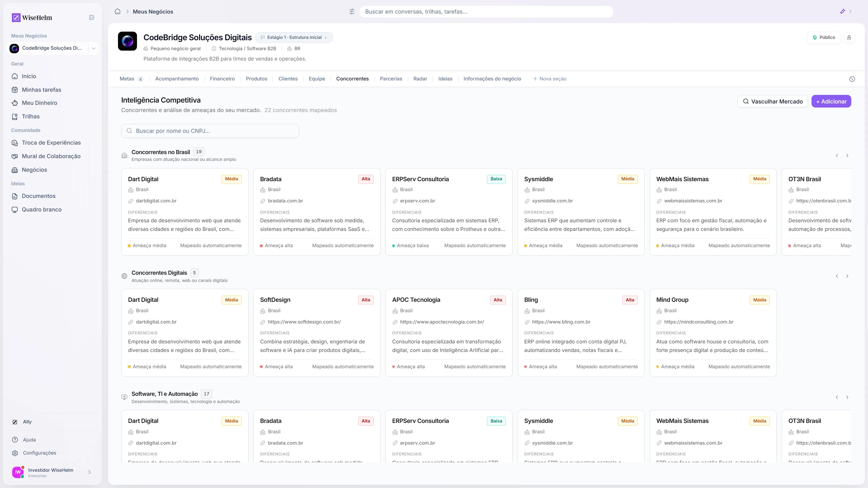868x488 pixels.
Task: Click the 22 concorrentes mapeados text
Action: point(301,110)
